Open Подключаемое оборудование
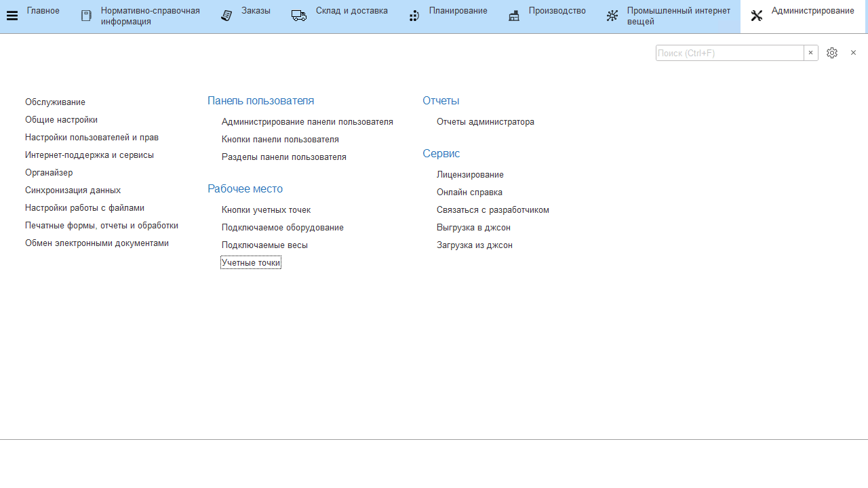Image resolution: width=868 pixels, height=488 pixels. tap(282, 228)
